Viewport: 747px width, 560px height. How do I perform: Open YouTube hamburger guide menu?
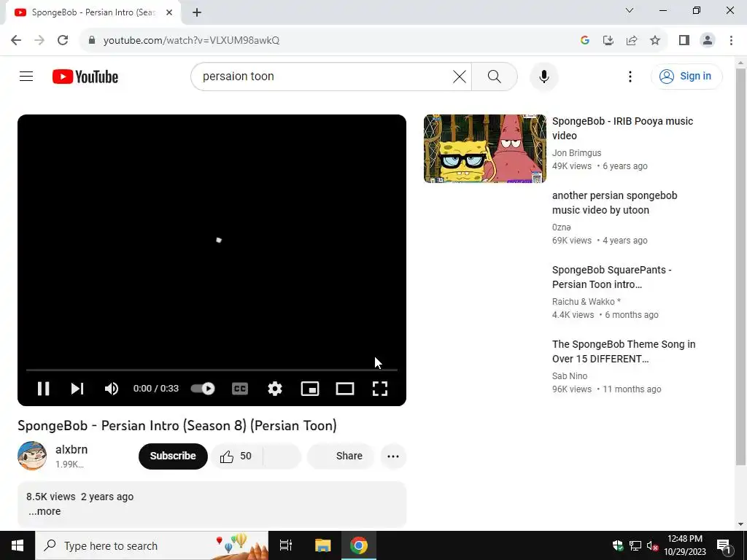pos(26,76)
